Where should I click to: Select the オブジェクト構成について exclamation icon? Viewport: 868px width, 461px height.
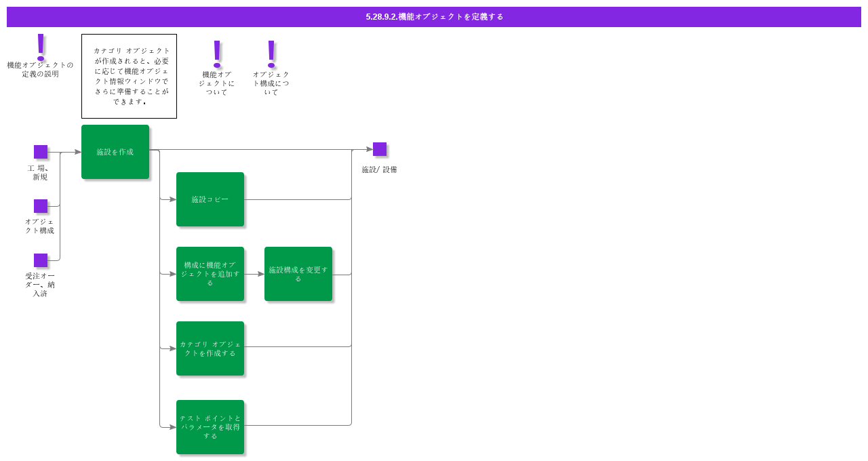pyautogui.click(x=271, y=54)
